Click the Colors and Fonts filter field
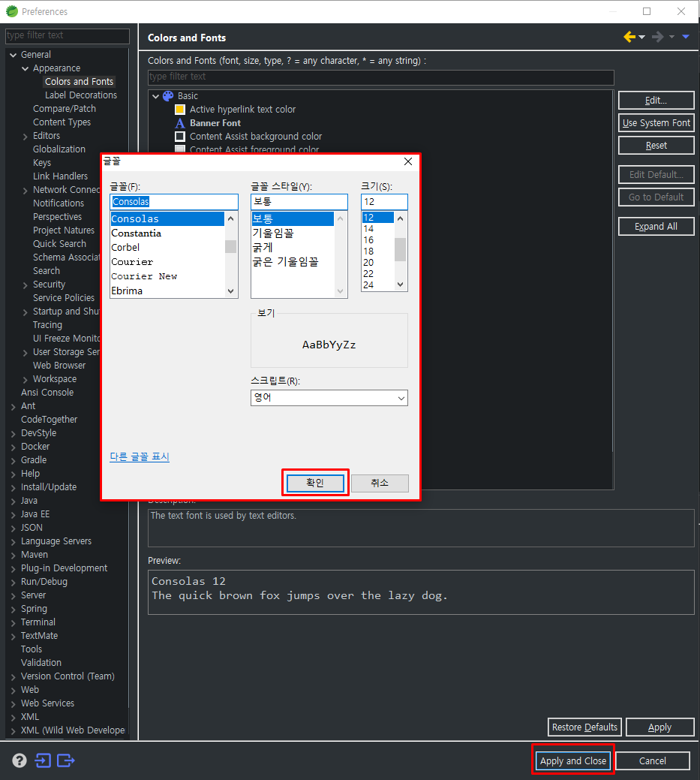Viewport: 700px width, 780px height. point(381,77)
